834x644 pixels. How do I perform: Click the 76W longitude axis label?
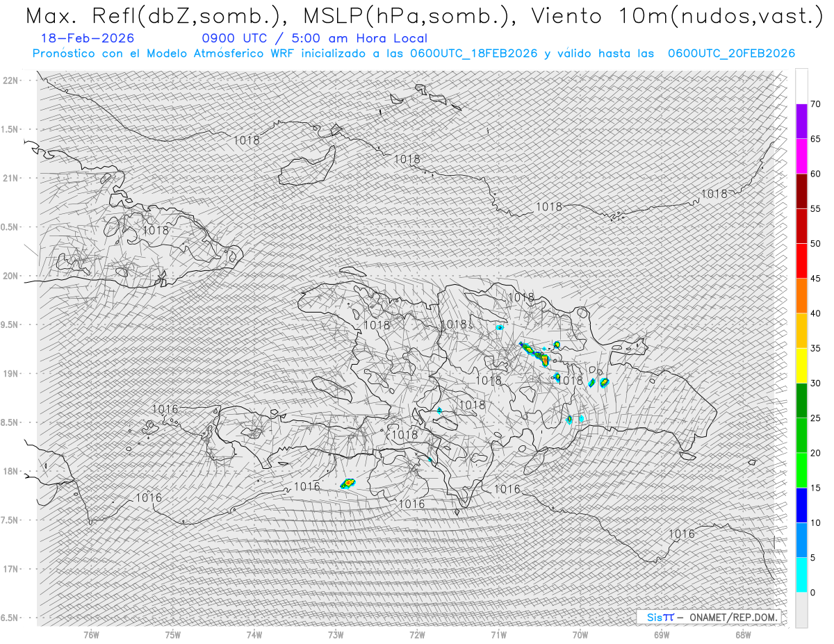[x=91, y=634]
